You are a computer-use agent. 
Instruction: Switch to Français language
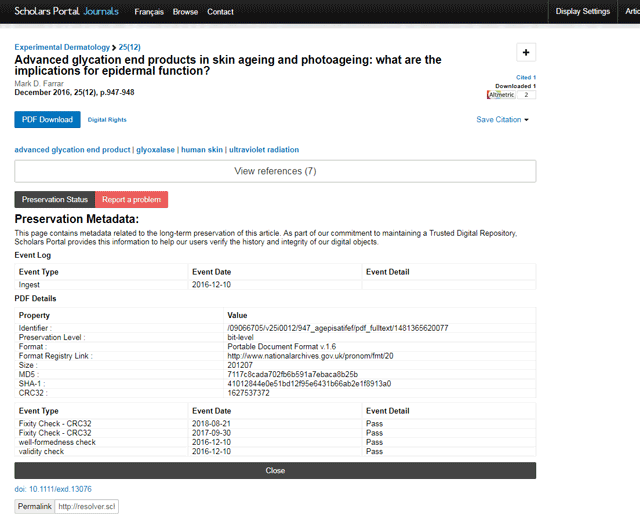click(x=149, y=12)
